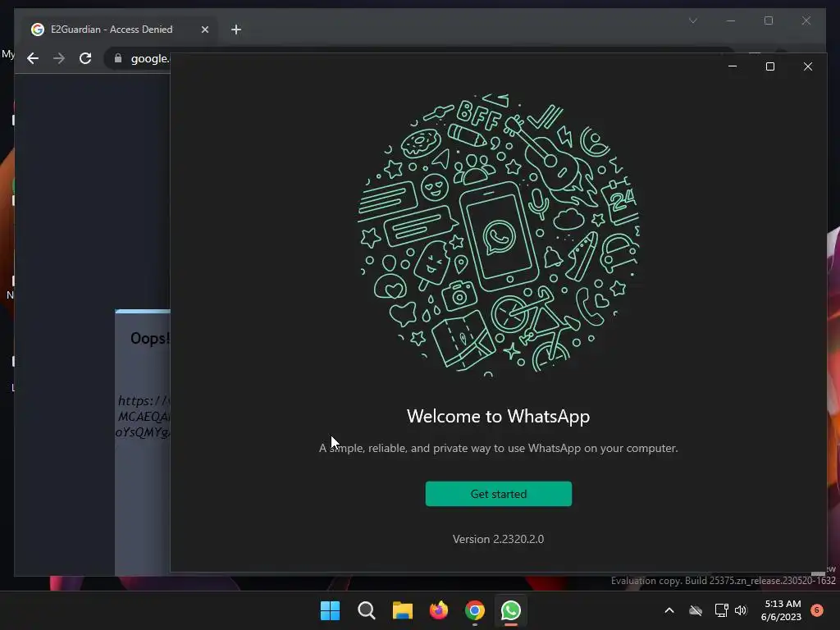Maximize the WhatsApp window
This screenshot has width=840, height=630.
[x=769, y=66]
